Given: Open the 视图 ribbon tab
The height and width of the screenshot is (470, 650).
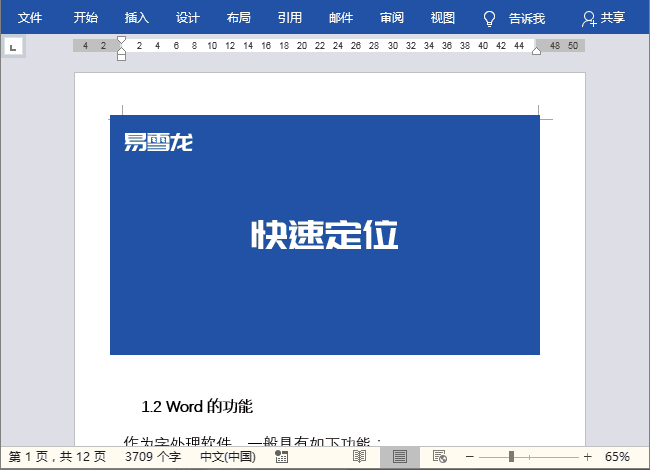Looking at the screenshot, I should coord(443,18).
